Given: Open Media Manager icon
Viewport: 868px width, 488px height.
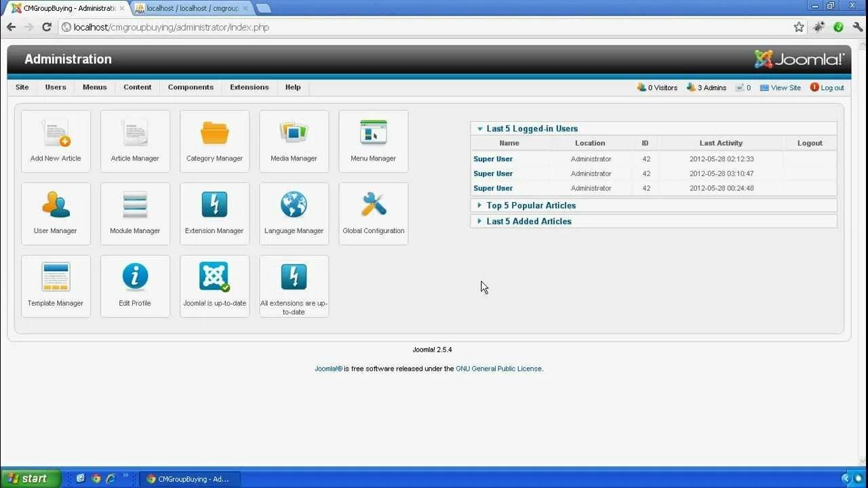Looking at the screenshot, I should click(x=294, y=141).
